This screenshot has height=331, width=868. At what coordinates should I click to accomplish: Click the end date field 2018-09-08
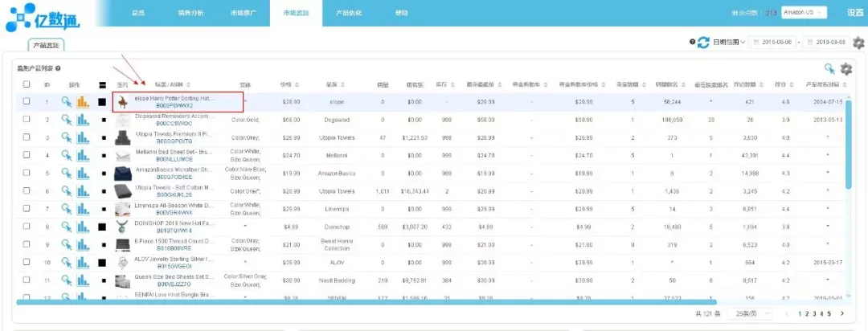tap(826, 42)
